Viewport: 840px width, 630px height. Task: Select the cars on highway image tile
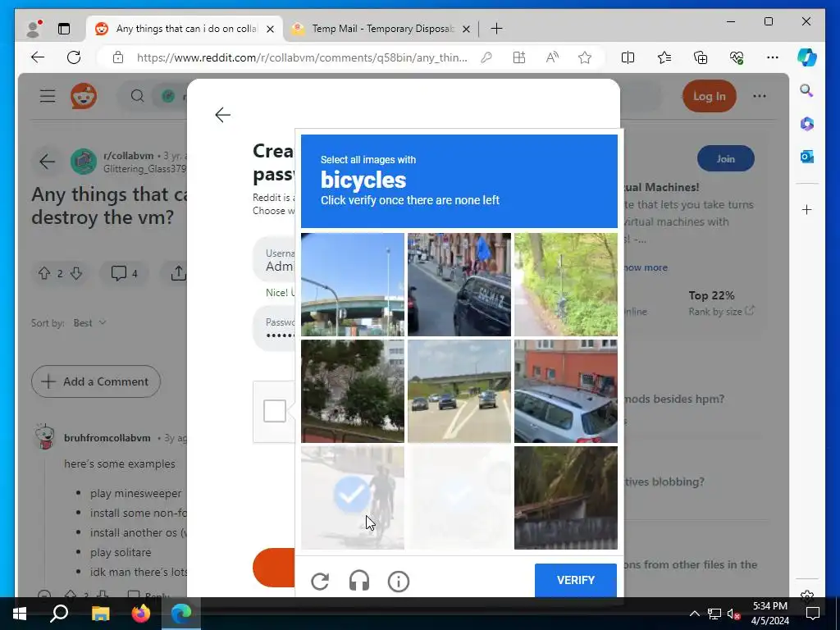459,391
